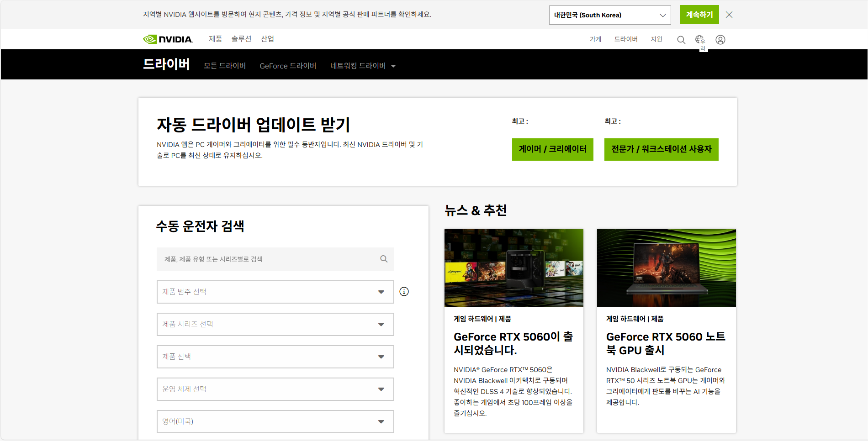
Task: Expand the 네트워킹 드라이버 dropdown menu
Action: click(363, 66)
